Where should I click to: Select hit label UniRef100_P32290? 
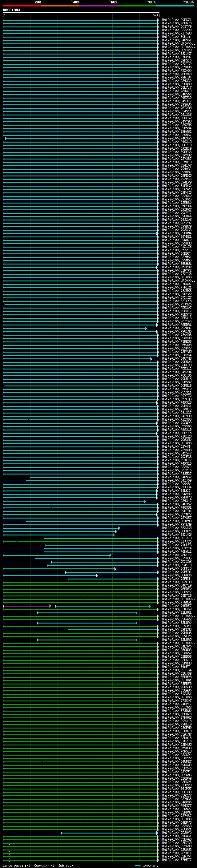pos(176,30)
